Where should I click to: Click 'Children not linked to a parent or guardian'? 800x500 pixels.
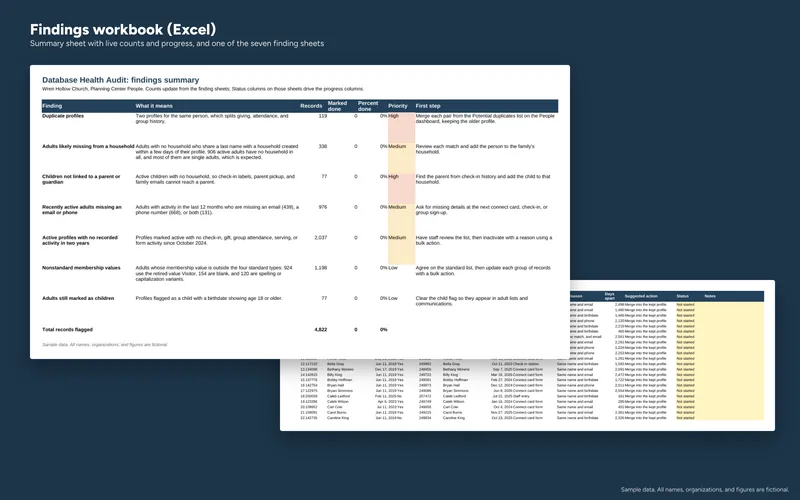pyautogui.click(x=81, y=179)
